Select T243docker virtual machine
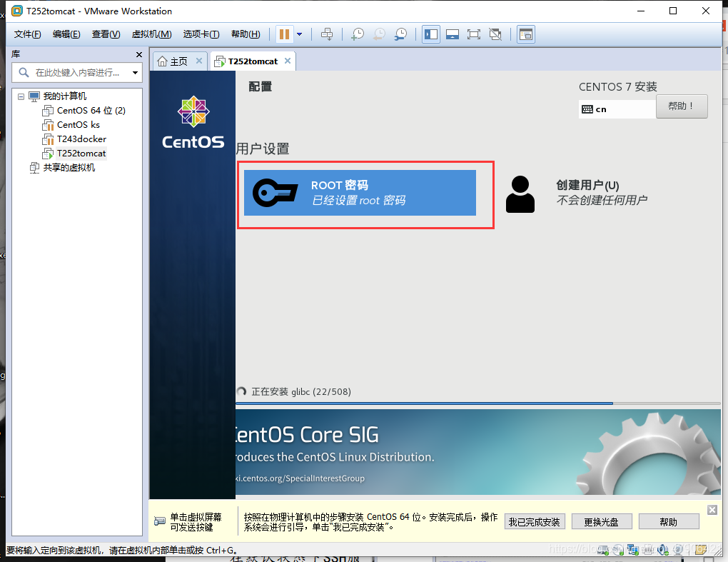 click(x=81, y=139)
